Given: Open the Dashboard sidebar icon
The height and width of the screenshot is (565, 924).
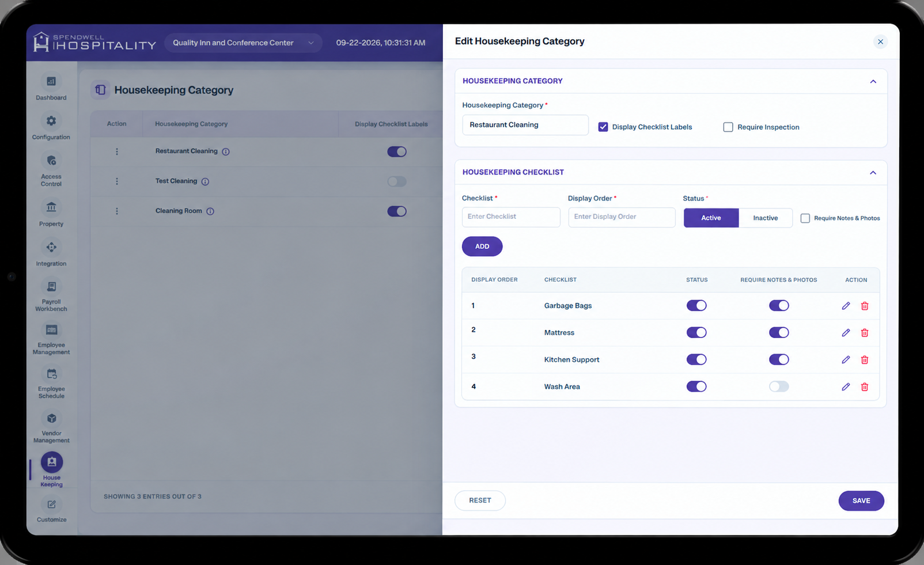Looking at the screenshot, I should [51, 82].
